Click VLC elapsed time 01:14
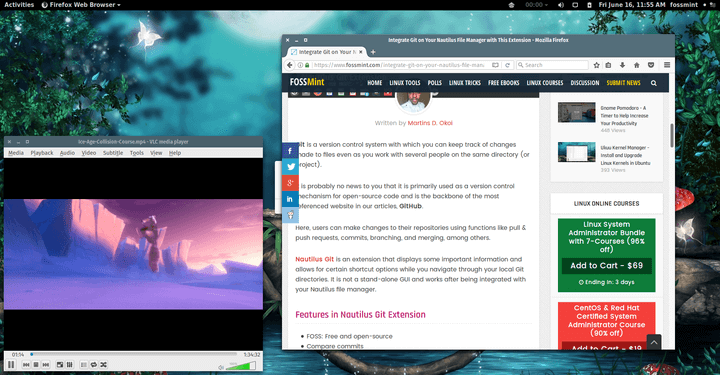The width and height of the screenshot is (720, 375). click(x=18, y=354)
